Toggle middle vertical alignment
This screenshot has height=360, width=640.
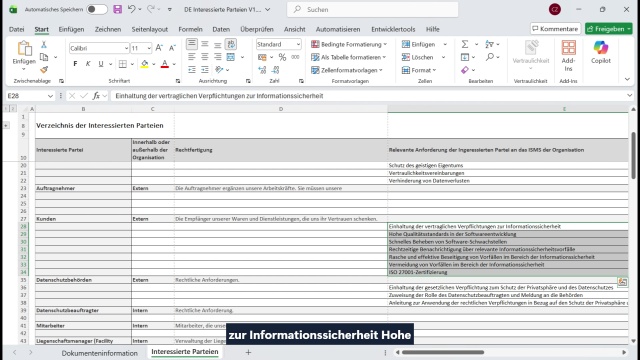[x=205, y=44]
